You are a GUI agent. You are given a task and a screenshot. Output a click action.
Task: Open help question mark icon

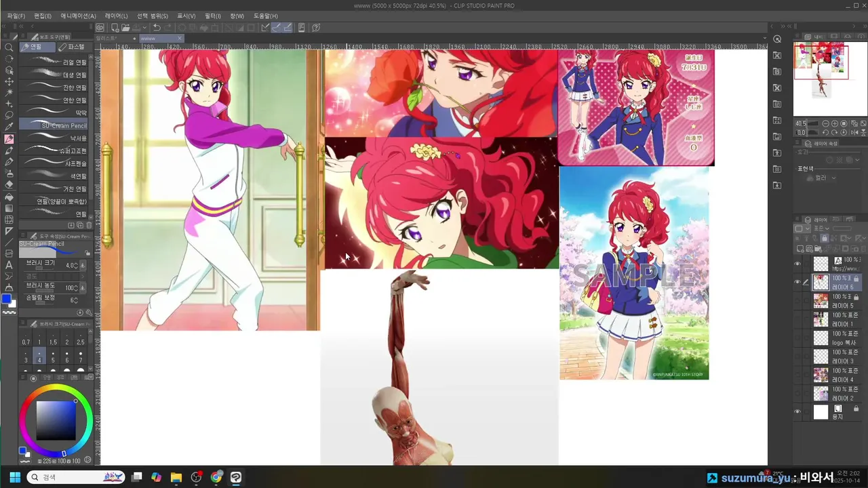point(316,28)
